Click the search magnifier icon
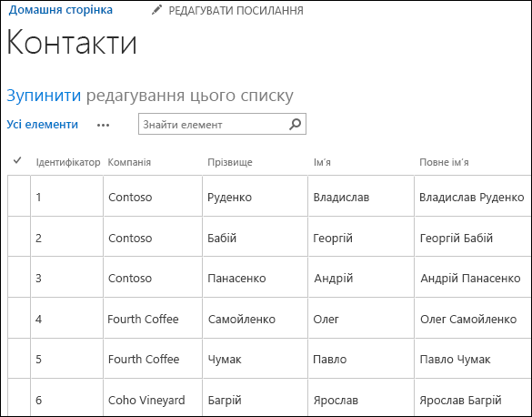 (x=295, y=124)
